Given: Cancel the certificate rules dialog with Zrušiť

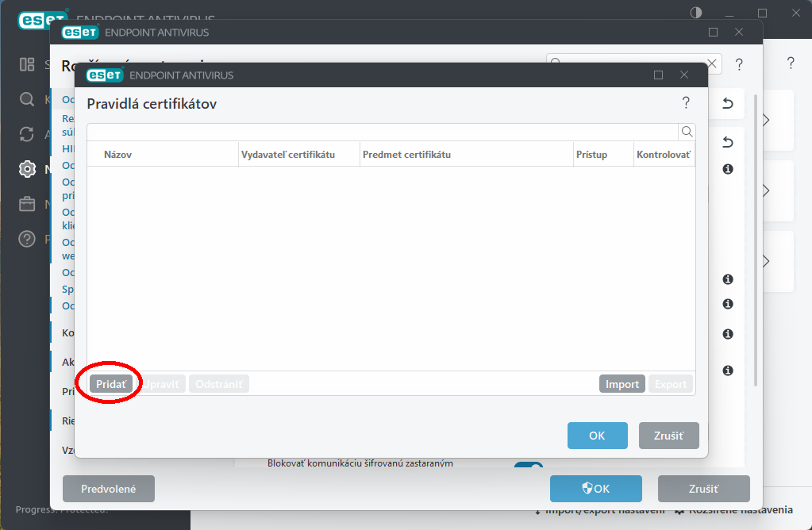Looking at the screenshot, I should click(x=668, y=436).
